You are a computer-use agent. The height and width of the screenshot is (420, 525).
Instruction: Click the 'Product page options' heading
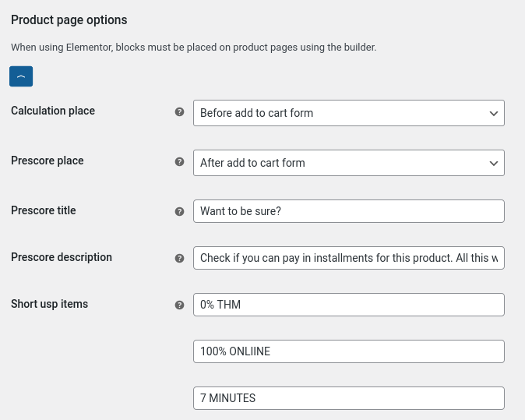point(69,20)
